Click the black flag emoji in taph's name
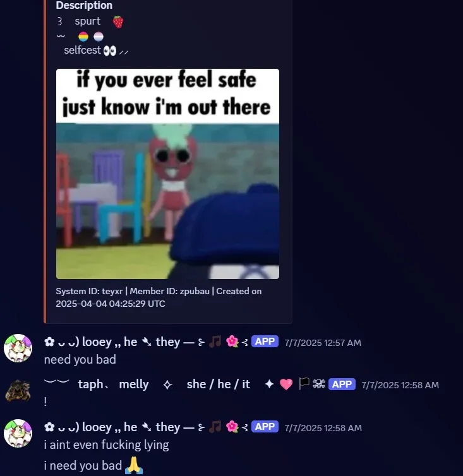The image size is (463, 476). 304,383
